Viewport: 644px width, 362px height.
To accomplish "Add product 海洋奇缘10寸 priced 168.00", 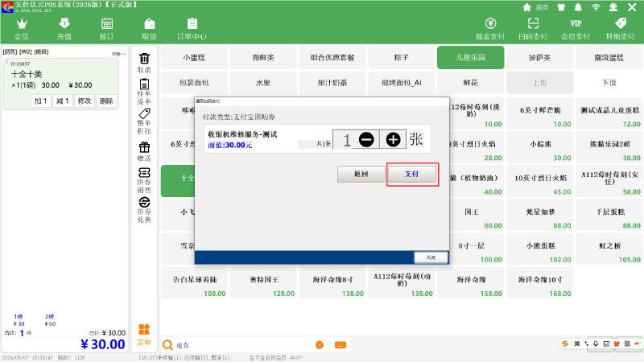I will tap(539, 283).
